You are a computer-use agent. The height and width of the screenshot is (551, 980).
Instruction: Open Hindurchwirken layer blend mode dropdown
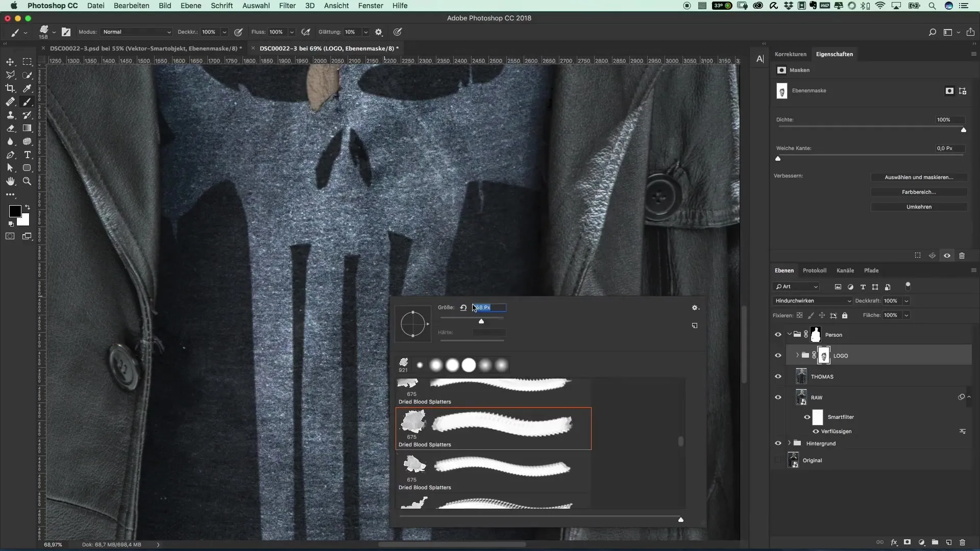tap(813, 301)
